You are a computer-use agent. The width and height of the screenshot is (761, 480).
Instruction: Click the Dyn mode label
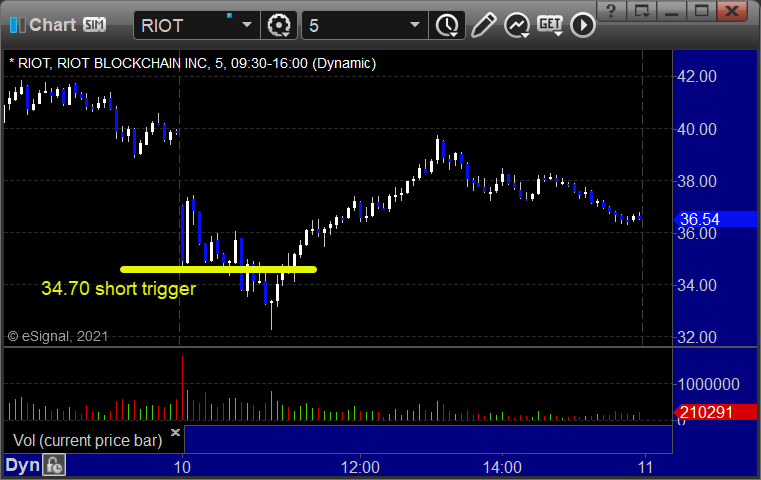coord(23,465)
